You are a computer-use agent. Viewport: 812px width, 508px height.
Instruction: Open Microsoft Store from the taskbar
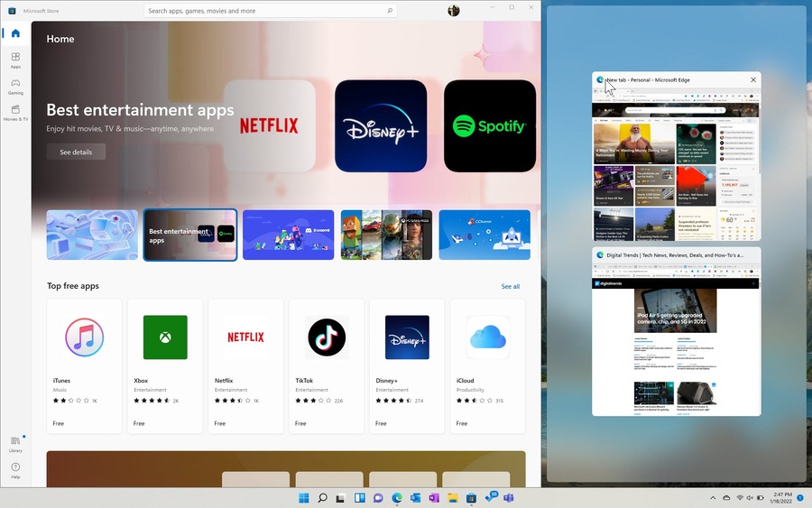(471, 498)
